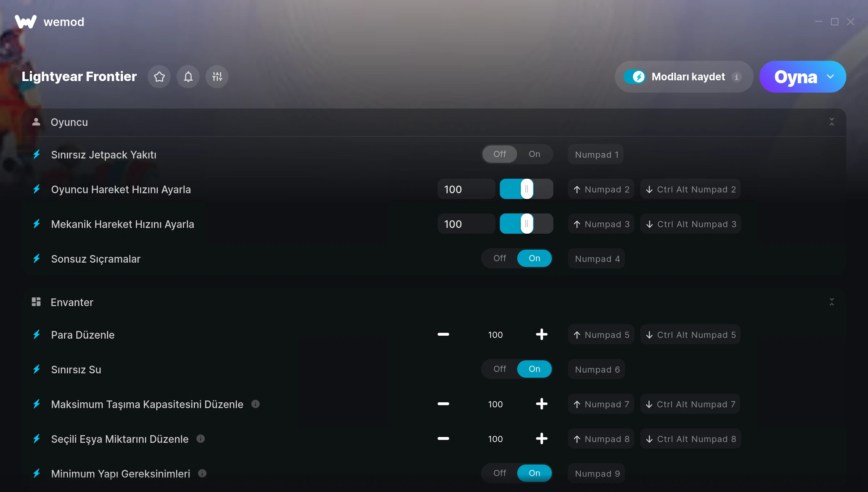Click info icon next to Seçili Eşya Miktarını Düzenle
This screenshot has height=492, width=868.
pyautogui.click(x=201, y=439)
